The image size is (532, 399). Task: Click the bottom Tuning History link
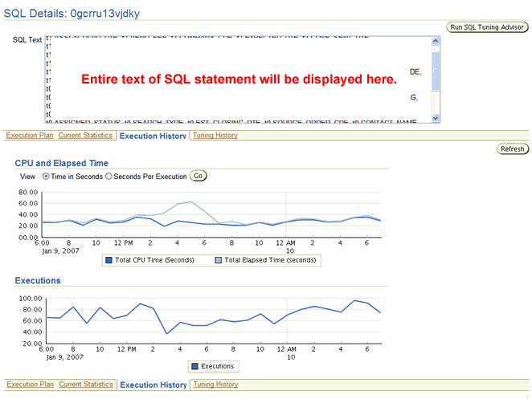point(215,385)
